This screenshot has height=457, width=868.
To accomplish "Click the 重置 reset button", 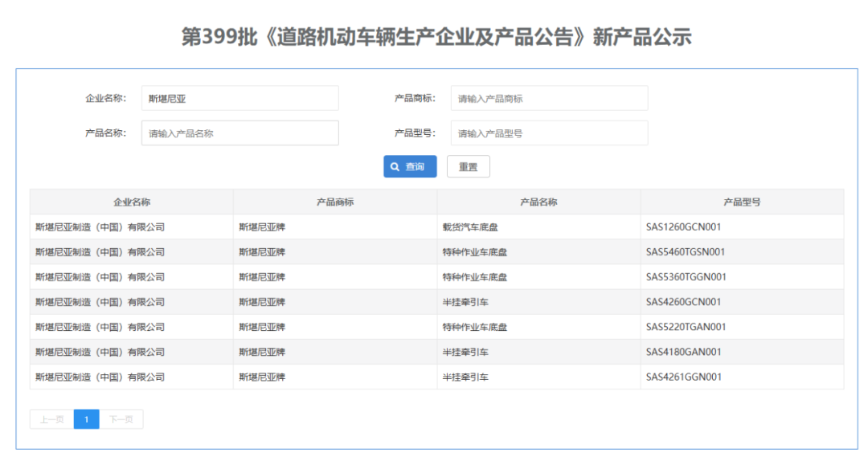I will [x=468, y=166].
